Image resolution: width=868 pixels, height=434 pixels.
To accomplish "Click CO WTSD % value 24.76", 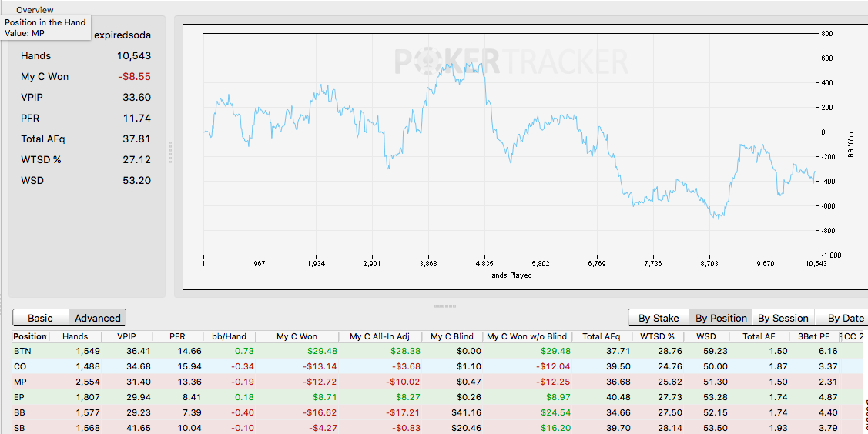I will 670,366.
